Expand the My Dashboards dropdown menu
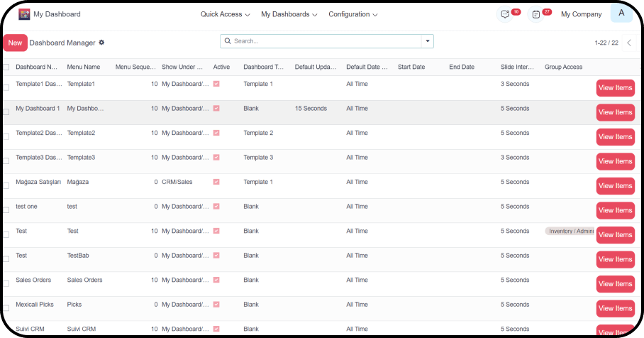Viewport: 644px width, 338px height. tap(289, 14)
